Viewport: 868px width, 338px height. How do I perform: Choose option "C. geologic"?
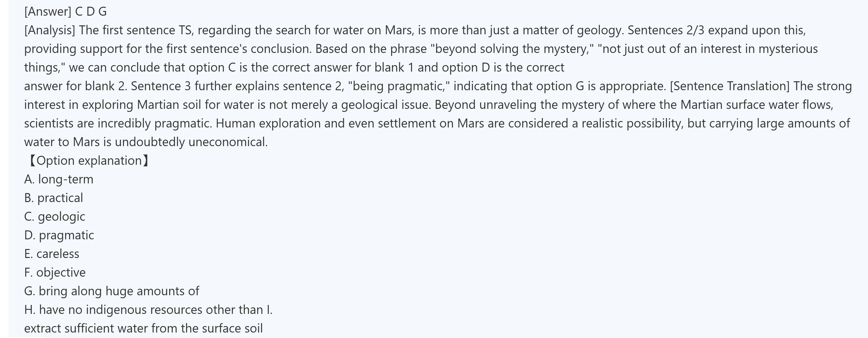[55, 216]
